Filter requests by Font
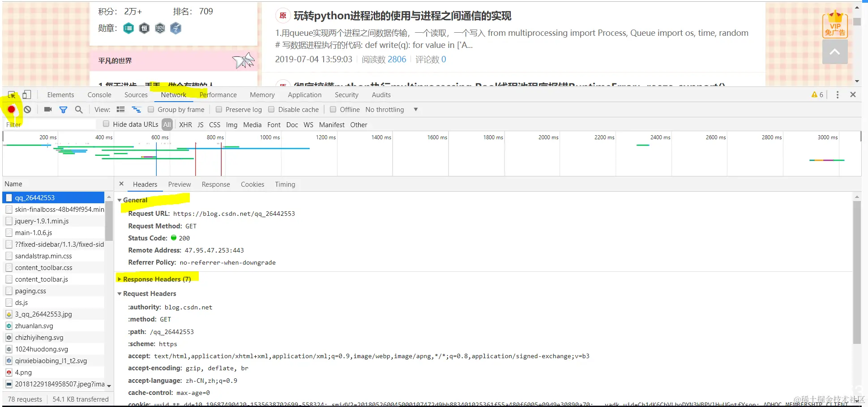Viewport: 868px width, 407px height. click(274, 125)
